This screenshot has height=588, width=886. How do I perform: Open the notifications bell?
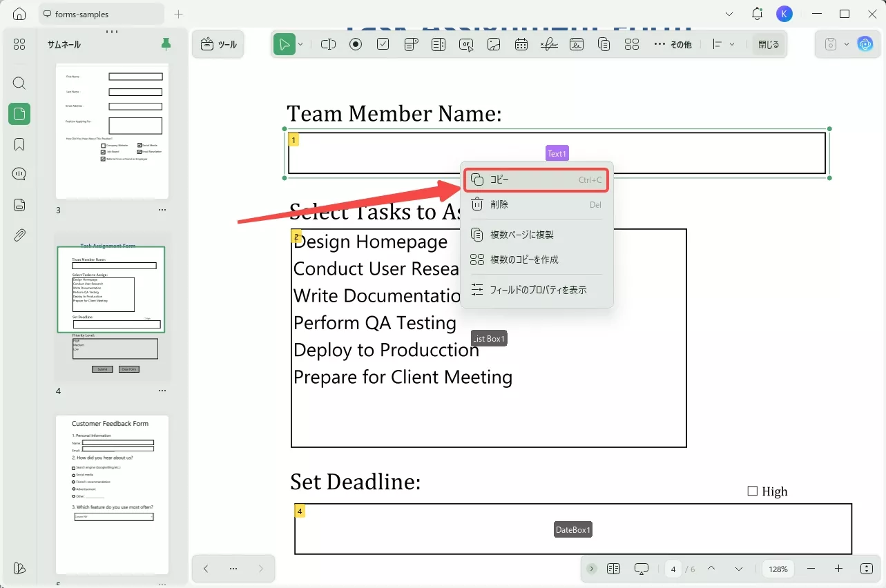pyautogui.click(x=758, y=14)
